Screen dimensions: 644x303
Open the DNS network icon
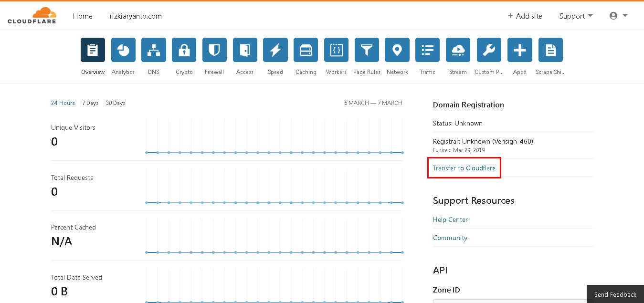(x=154, y=50)
